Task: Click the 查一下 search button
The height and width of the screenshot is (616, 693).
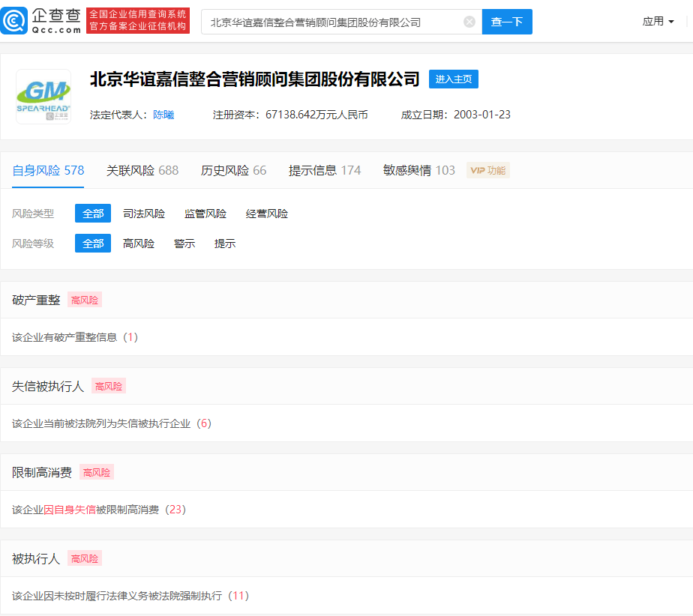Action: (x=507, y=22)
